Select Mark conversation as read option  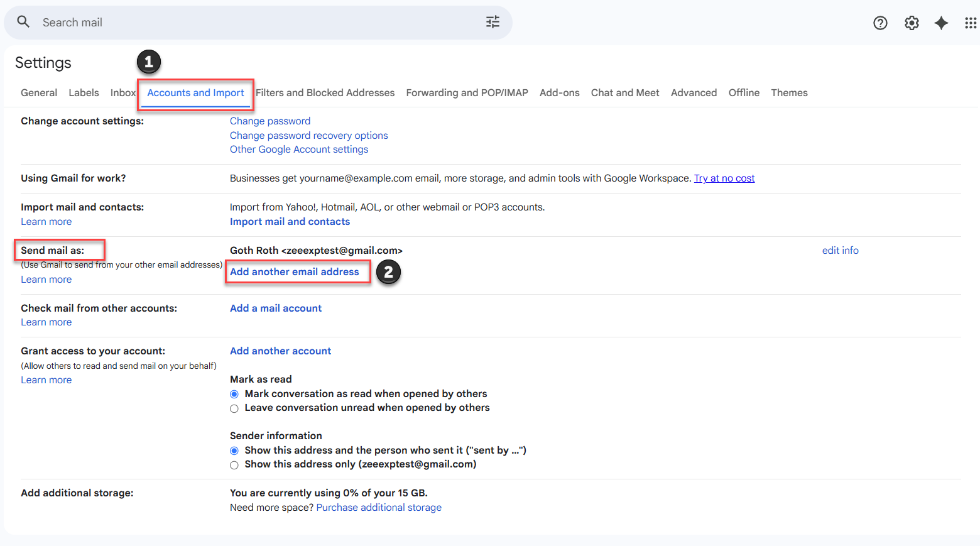(234, 394)
